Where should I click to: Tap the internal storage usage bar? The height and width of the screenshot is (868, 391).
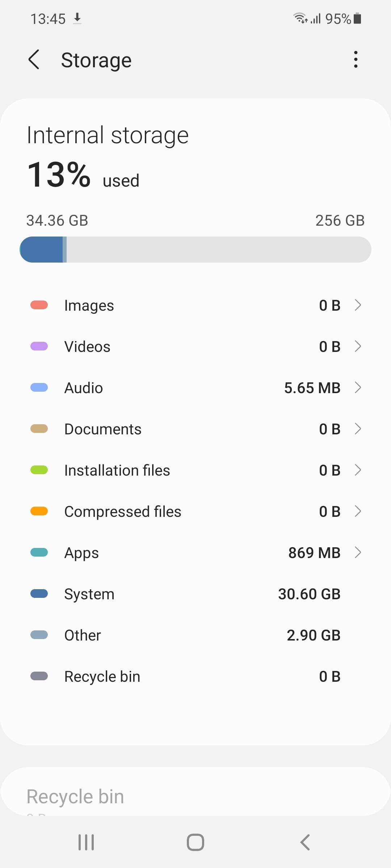[195, 250]
